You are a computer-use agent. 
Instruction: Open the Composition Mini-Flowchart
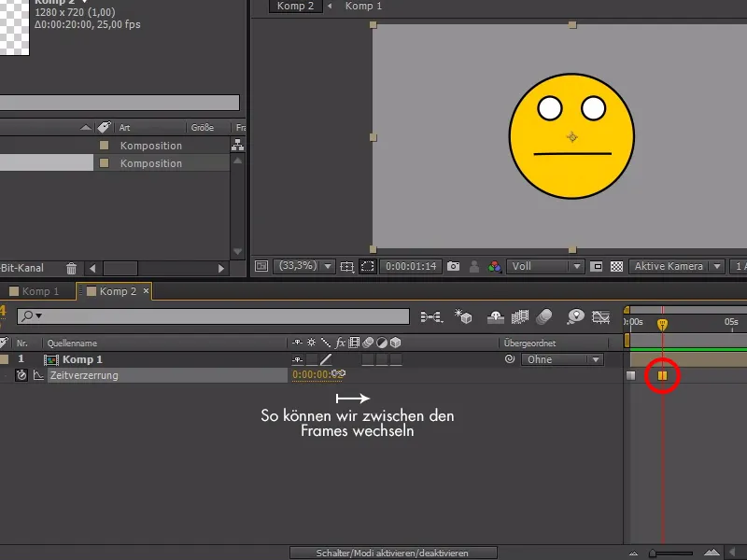(430, 315)
